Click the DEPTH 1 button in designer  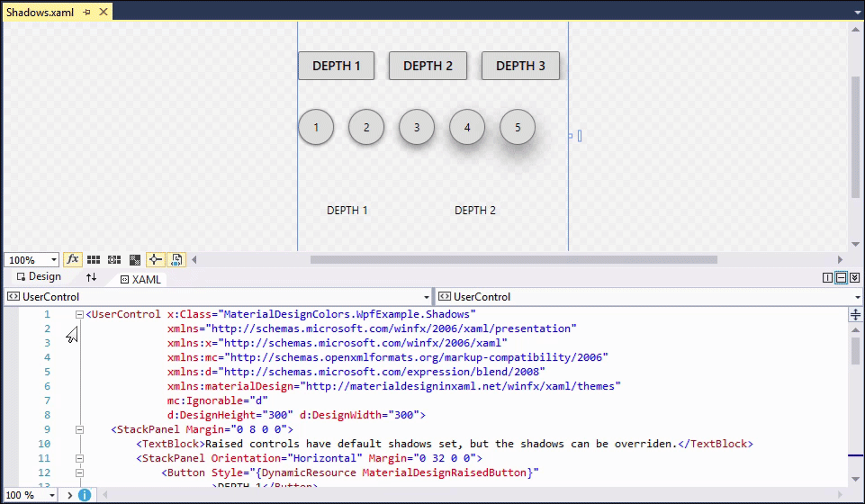337,66
